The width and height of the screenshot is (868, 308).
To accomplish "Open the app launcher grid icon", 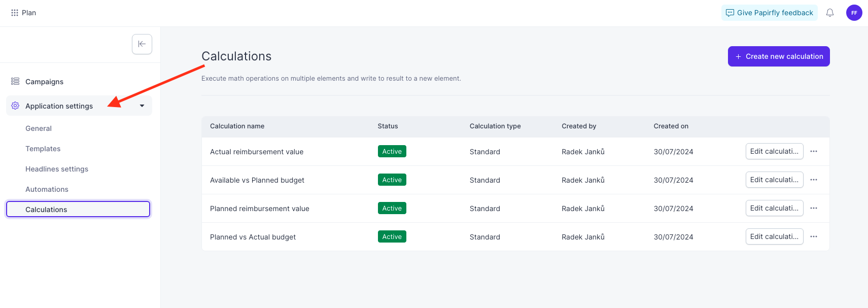I will pos(15,13).
